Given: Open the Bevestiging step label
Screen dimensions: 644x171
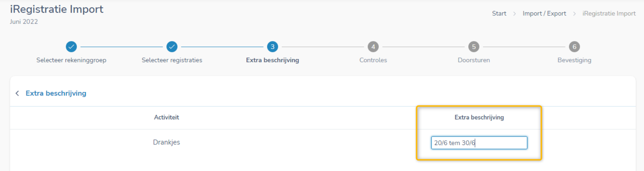Looking at the screenshot, I should click(x=574, y=60).
